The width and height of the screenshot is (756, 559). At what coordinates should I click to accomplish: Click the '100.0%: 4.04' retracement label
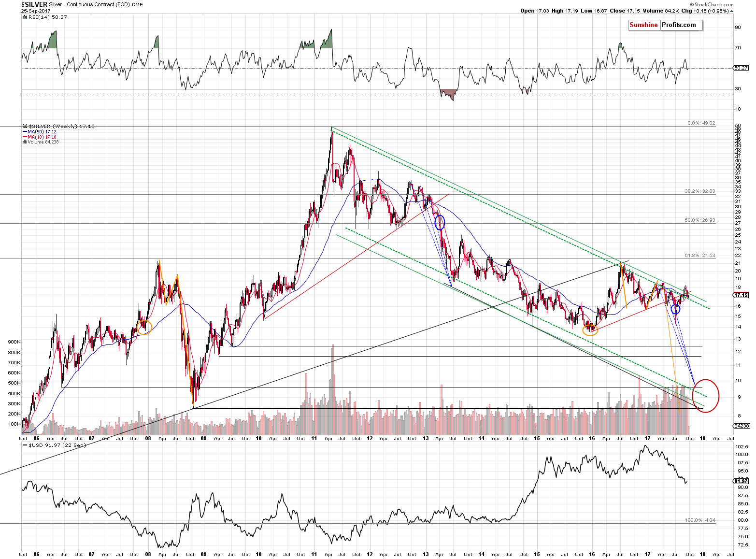700,520
